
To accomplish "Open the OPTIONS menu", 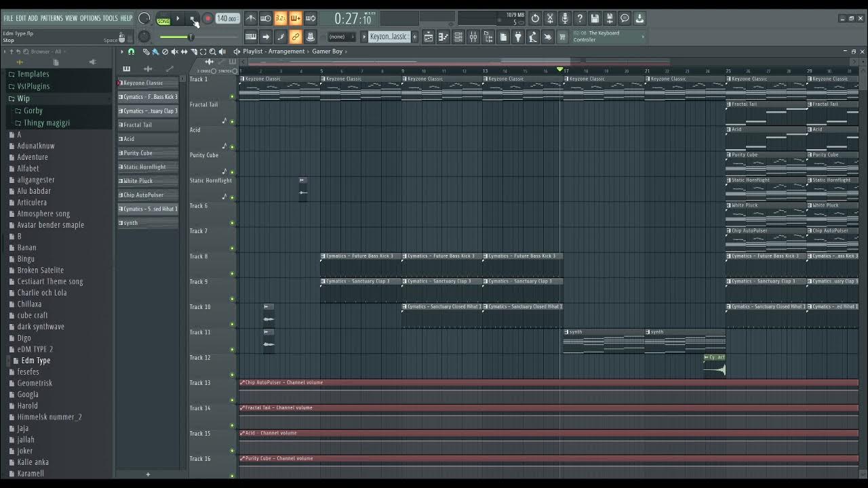I will 90,18.
